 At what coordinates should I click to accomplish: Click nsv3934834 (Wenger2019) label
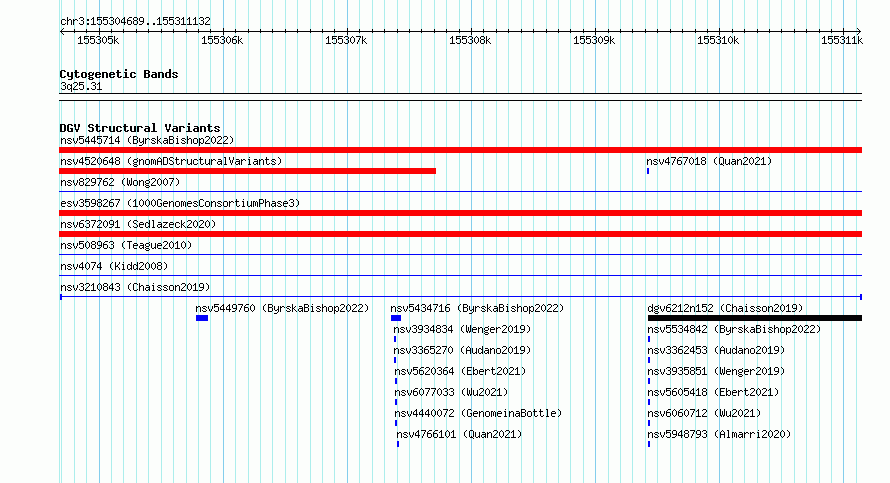tap(462, 329)
